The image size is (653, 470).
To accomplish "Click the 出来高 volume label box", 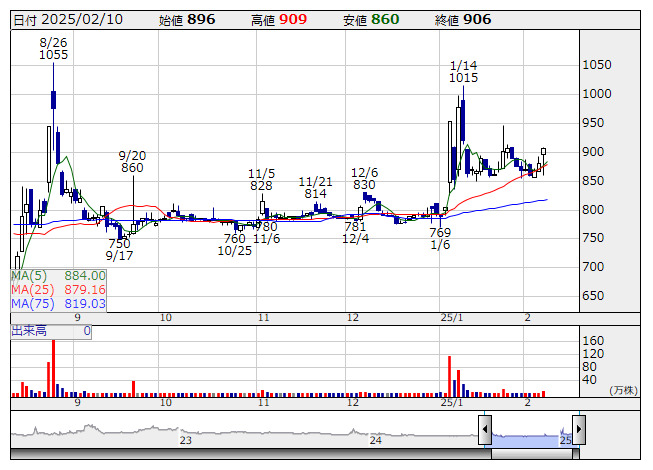I will 51,331.
